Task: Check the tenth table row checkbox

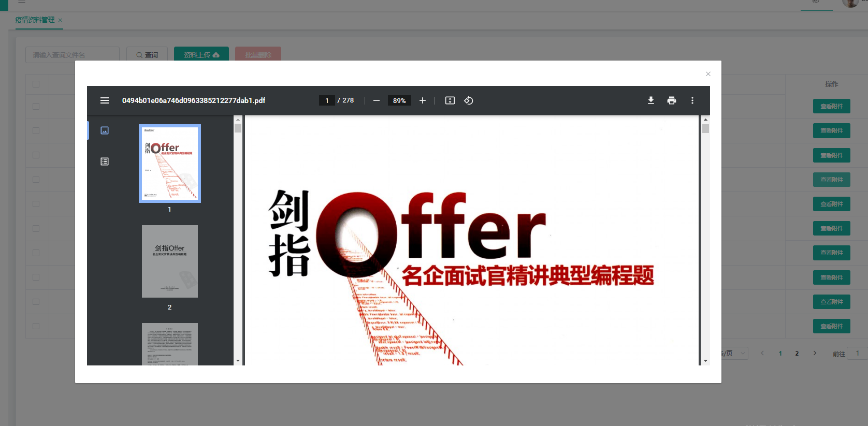Action: click(x=36, y=326)
